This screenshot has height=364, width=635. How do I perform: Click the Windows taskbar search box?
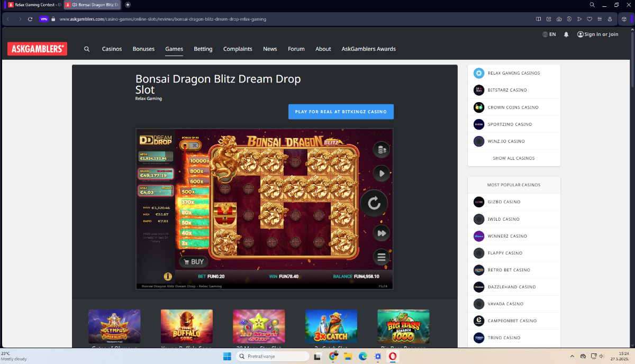274,357
